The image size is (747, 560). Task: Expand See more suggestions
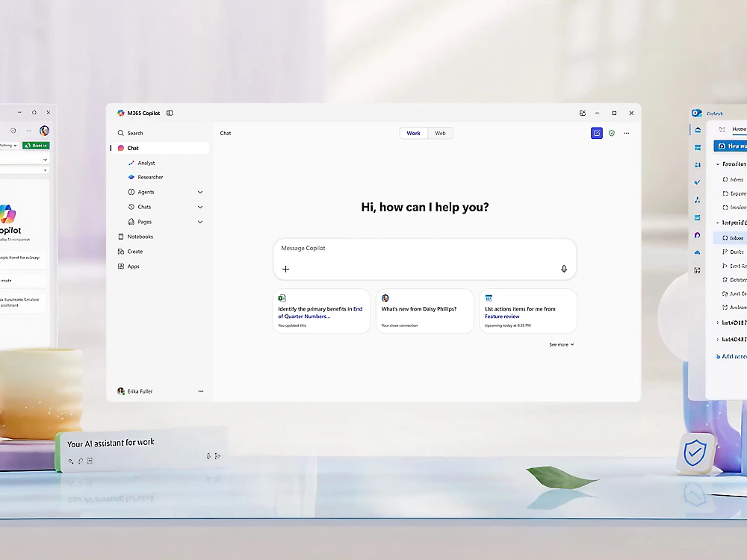(x=561, y=344)
